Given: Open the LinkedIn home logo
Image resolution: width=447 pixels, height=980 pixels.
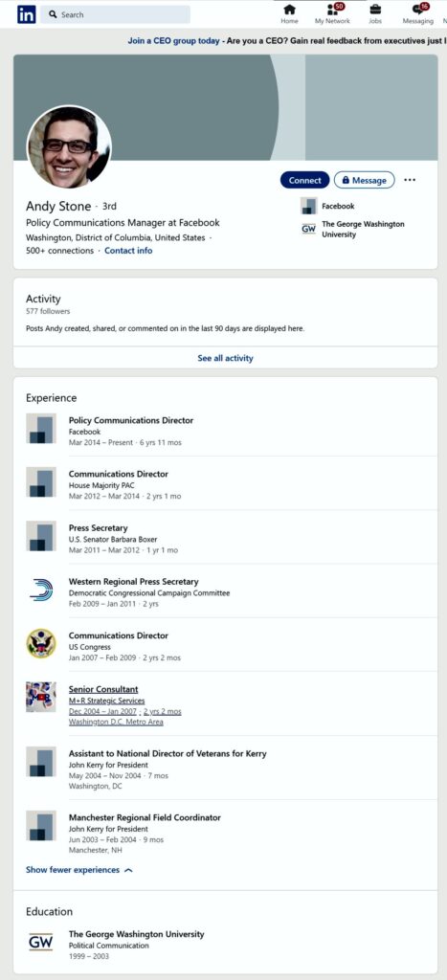Looking at the screenshot, I should coord(26,14).
